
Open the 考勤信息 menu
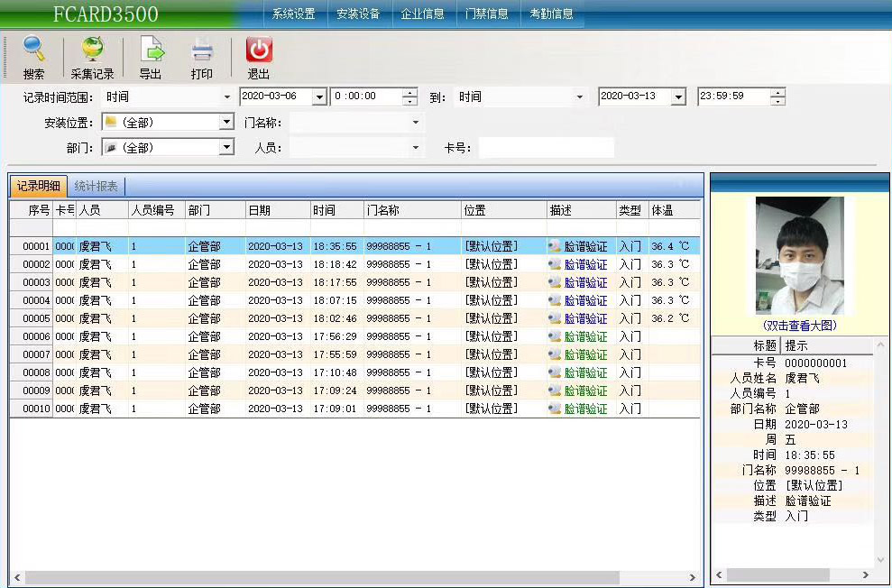click(x=552, y=14)
